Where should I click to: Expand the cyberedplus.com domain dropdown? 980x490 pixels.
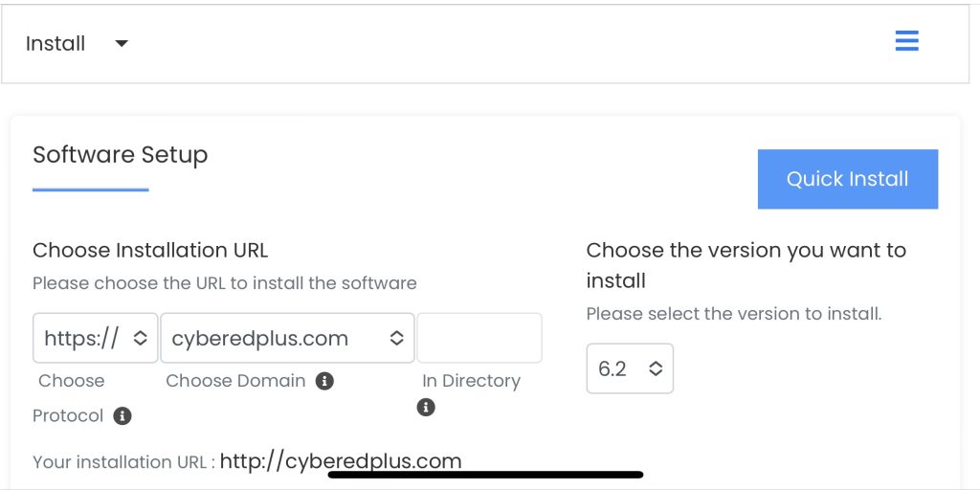(x=287, y=338)
